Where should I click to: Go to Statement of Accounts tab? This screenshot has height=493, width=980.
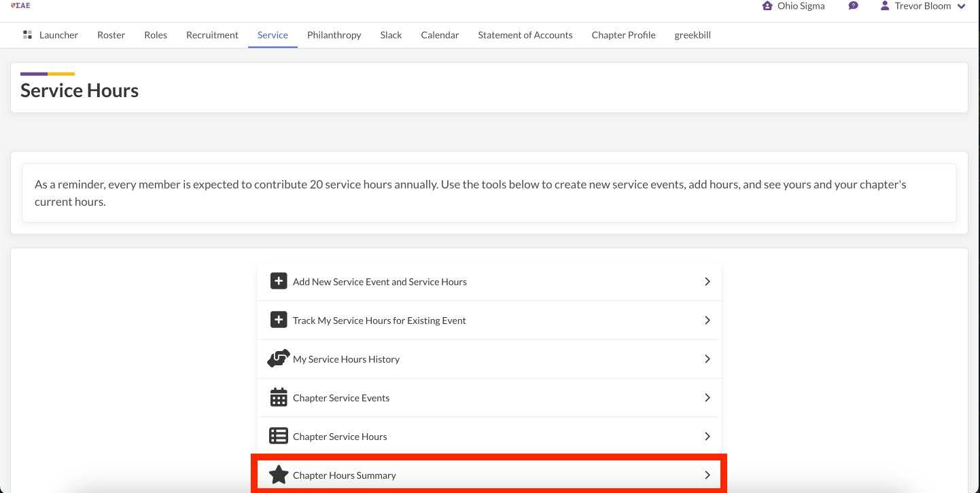click(x=525, y=35)
